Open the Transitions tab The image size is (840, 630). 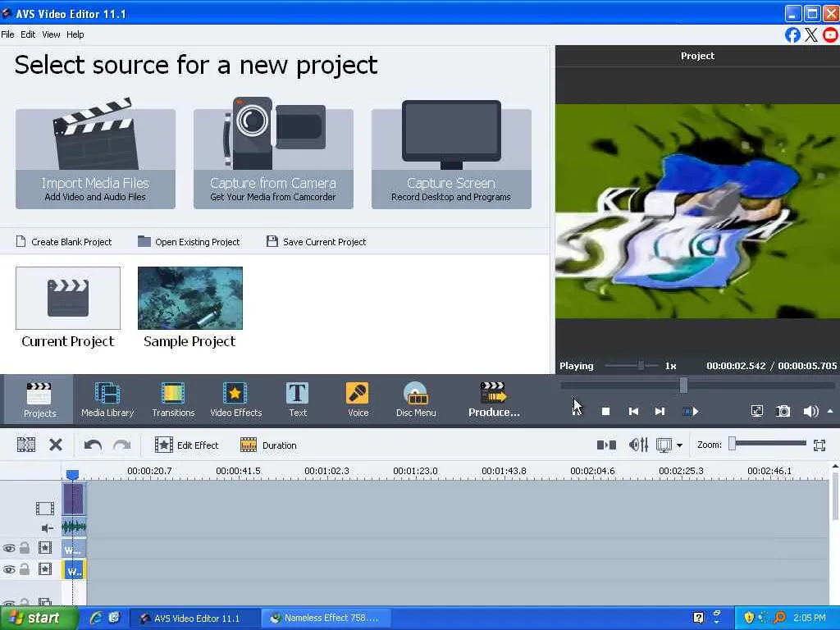point(173,399)
